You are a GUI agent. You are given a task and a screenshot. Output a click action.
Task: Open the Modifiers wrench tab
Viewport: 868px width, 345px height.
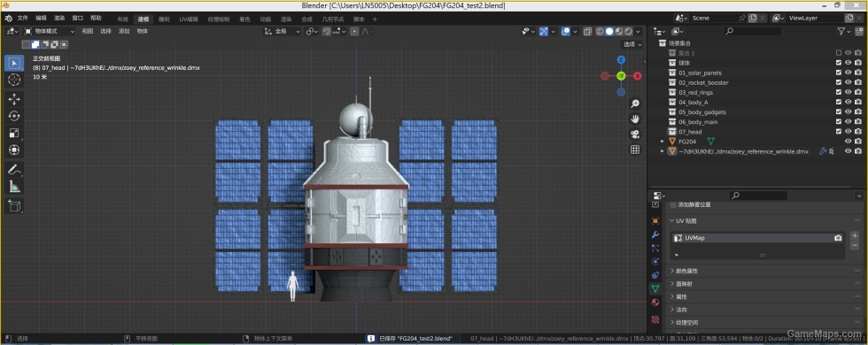click(x=655, y=234)
